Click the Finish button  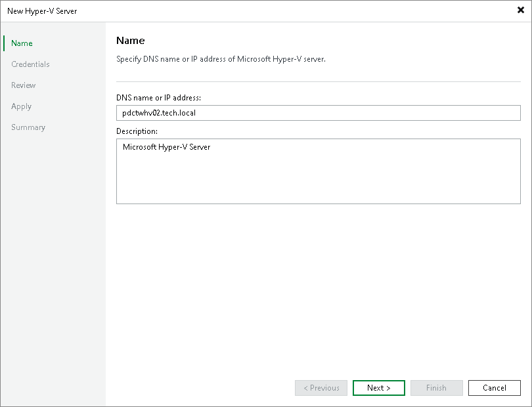click(436, 387)
